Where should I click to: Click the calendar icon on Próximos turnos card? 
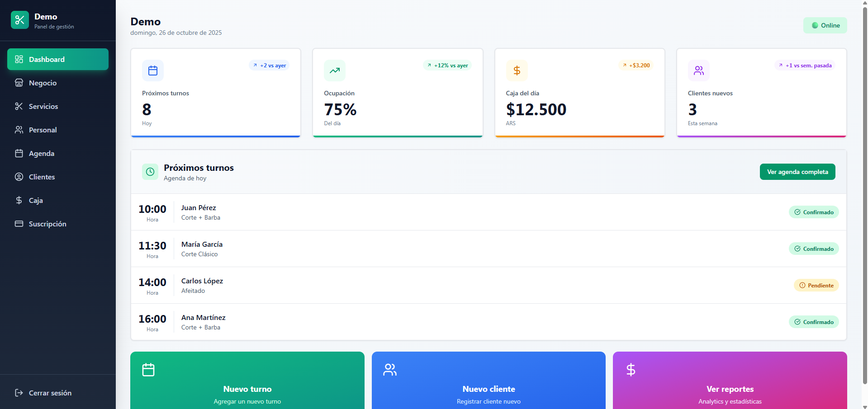click(152, 71)
